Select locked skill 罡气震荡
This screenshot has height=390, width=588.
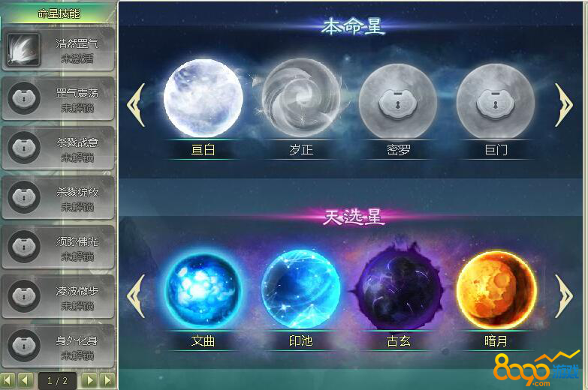click(58, 99)
